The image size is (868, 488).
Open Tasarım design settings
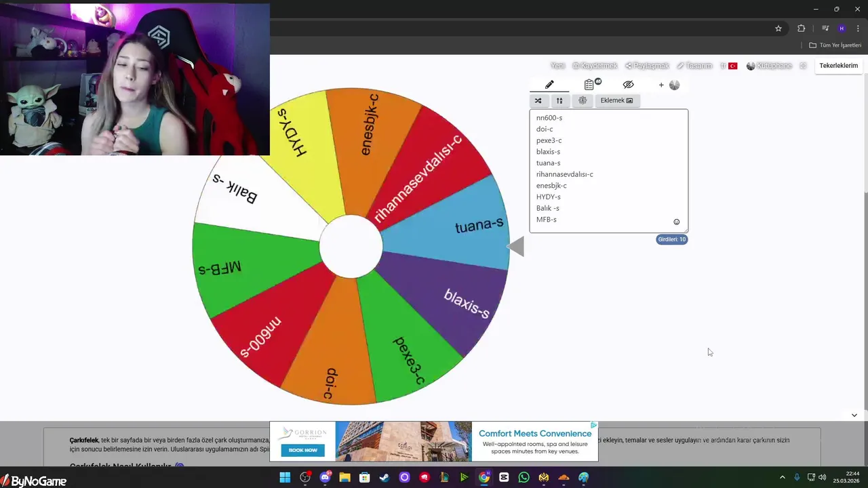pos(694,66)
